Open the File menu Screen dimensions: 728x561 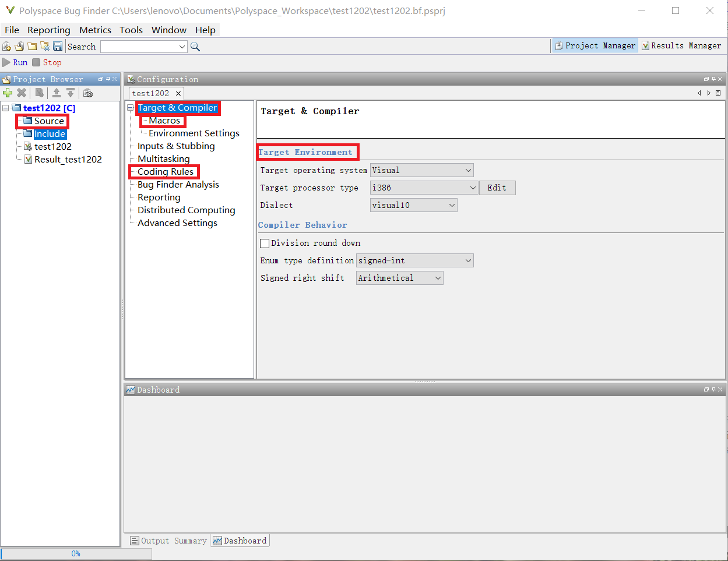12,30
